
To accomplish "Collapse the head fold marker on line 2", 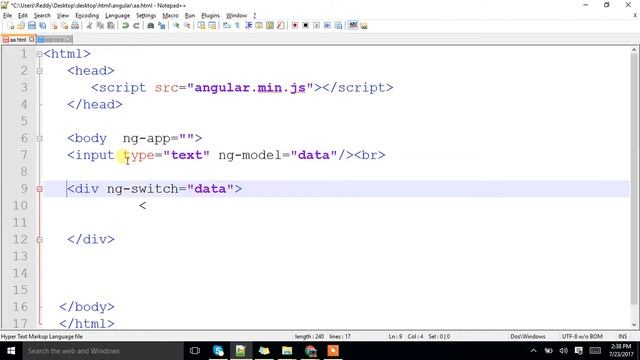I will (x=40, y=71).
